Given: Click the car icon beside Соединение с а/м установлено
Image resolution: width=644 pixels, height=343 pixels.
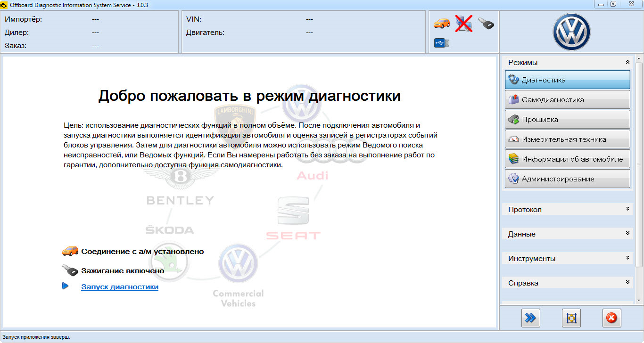Looking at the screenshot, I should [x=70, y=251].
